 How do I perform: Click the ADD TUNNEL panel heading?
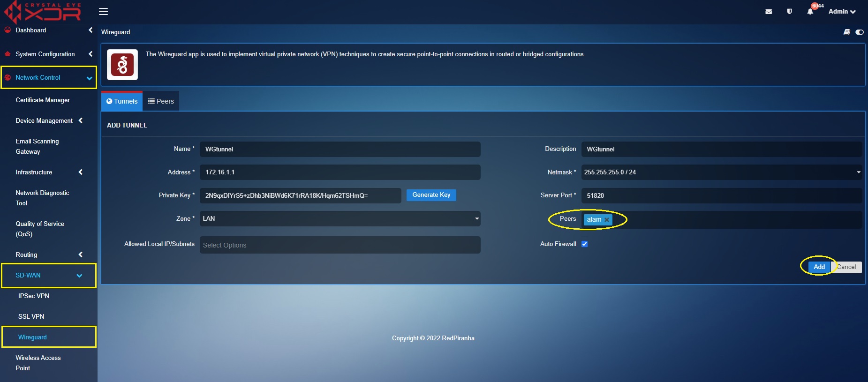click(127, 125)
